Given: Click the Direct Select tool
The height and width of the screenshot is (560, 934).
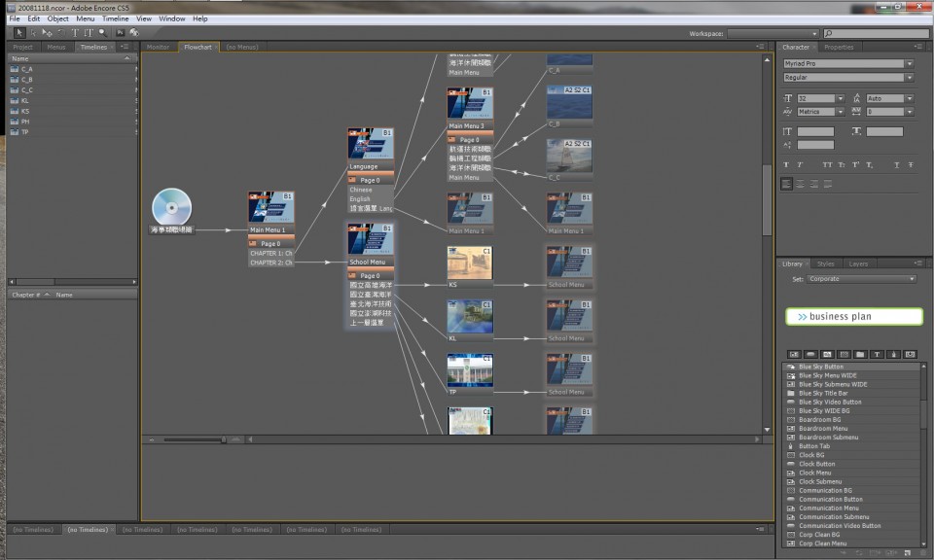Looking at the screenshot, I should click(33, 32).
